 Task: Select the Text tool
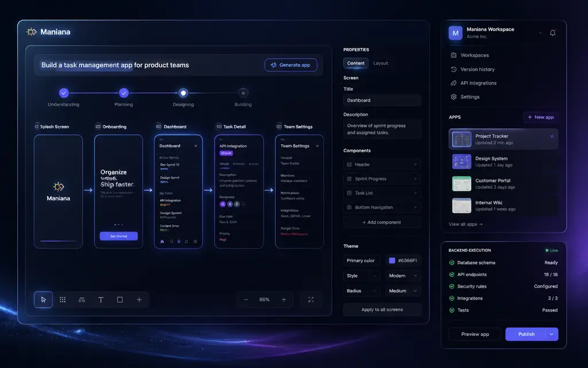101,300
